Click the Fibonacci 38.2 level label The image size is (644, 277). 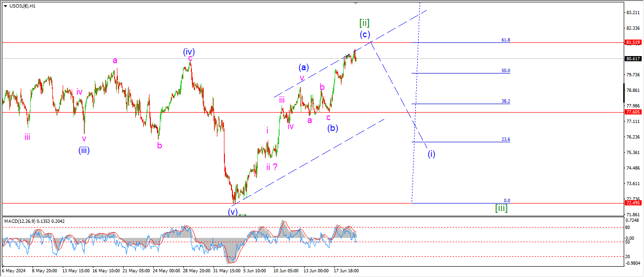click(505, 101)
